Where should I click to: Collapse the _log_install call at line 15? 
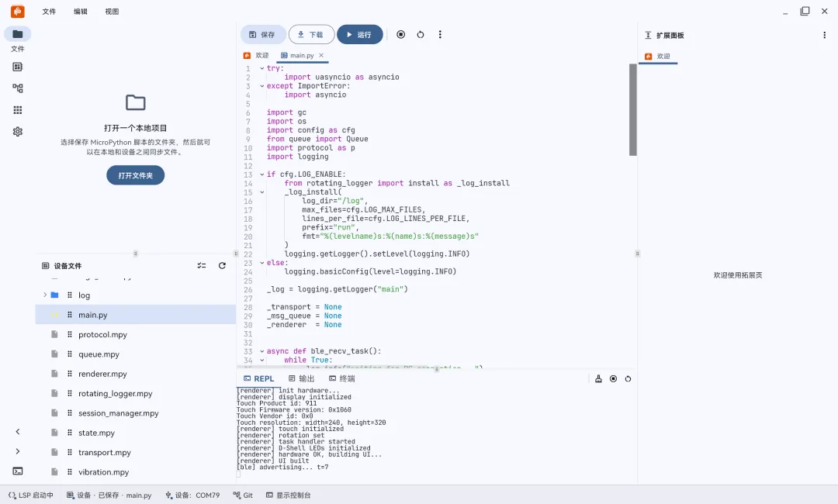tap(262, 192)
